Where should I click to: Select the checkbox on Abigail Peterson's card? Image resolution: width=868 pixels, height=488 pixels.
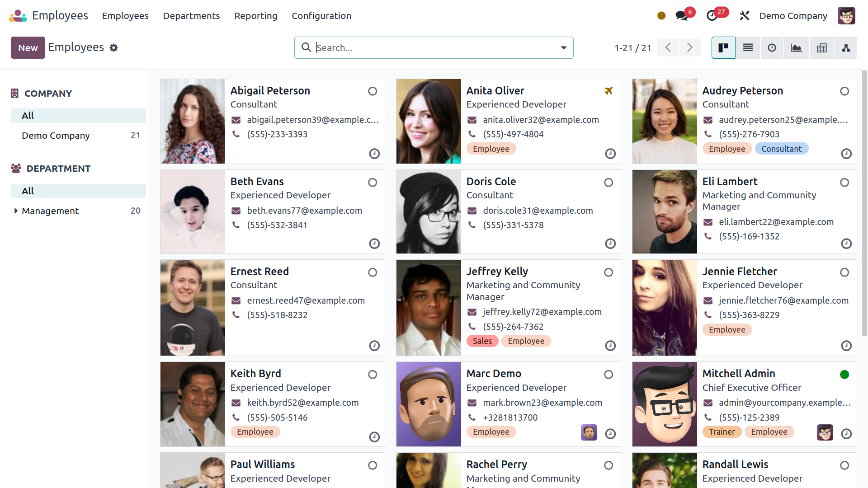coord(372,91)
